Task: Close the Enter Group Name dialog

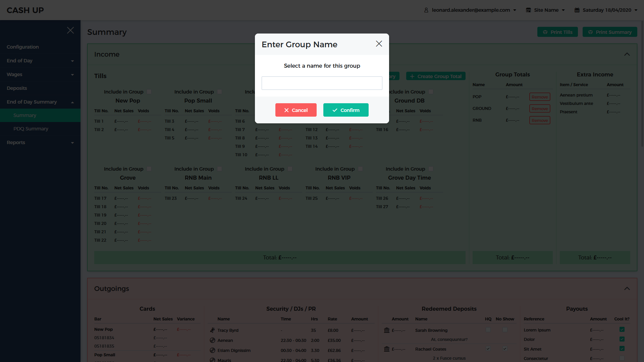Action: tap(379, 44)
